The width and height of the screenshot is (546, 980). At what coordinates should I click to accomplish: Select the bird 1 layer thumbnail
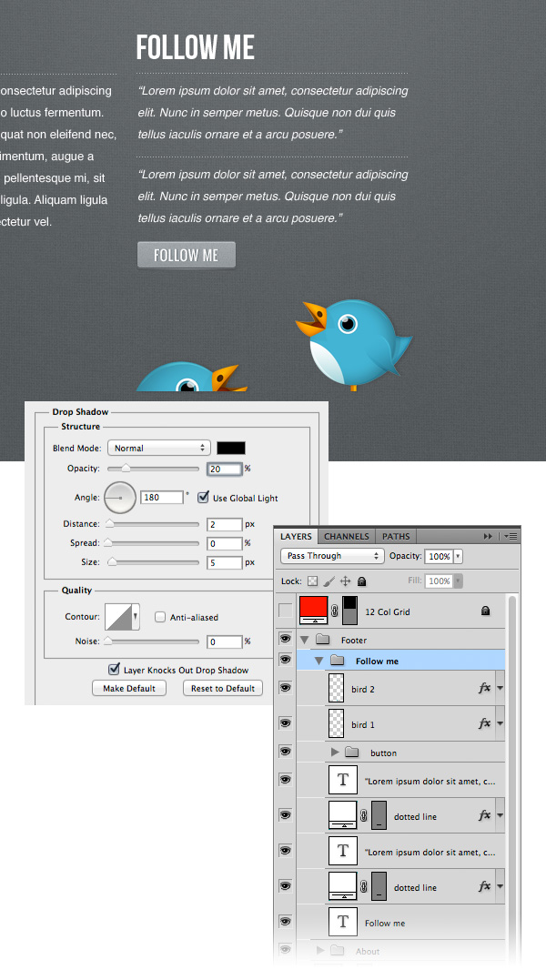[x=336, y=723]
